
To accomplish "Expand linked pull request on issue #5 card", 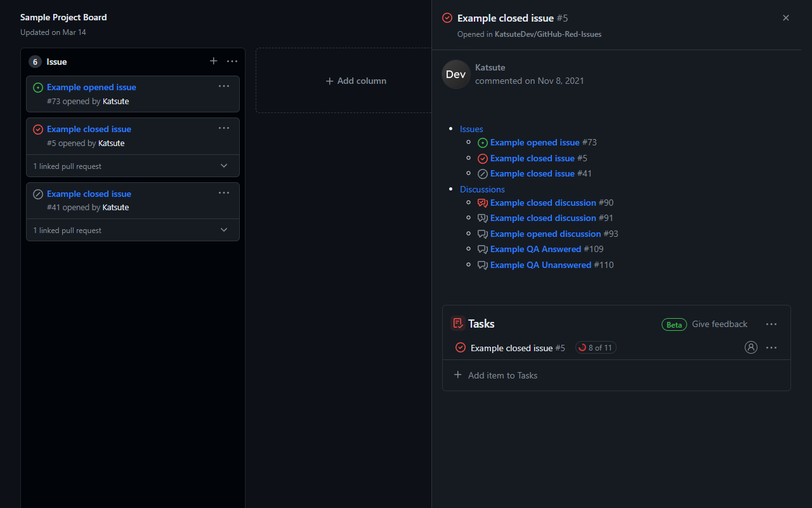I will click(223, 165).
